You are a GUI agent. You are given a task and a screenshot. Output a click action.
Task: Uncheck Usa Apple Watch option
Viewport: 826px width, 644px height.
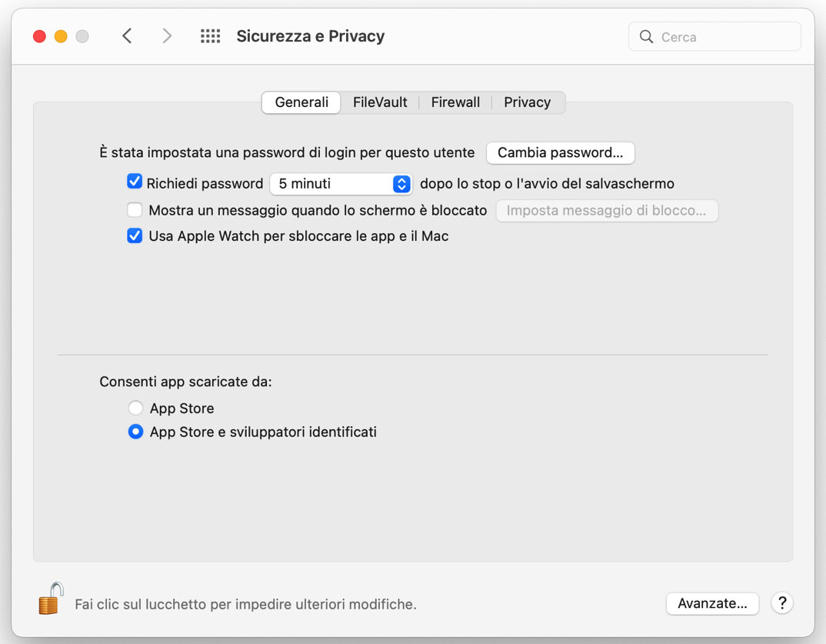(135, 236)
